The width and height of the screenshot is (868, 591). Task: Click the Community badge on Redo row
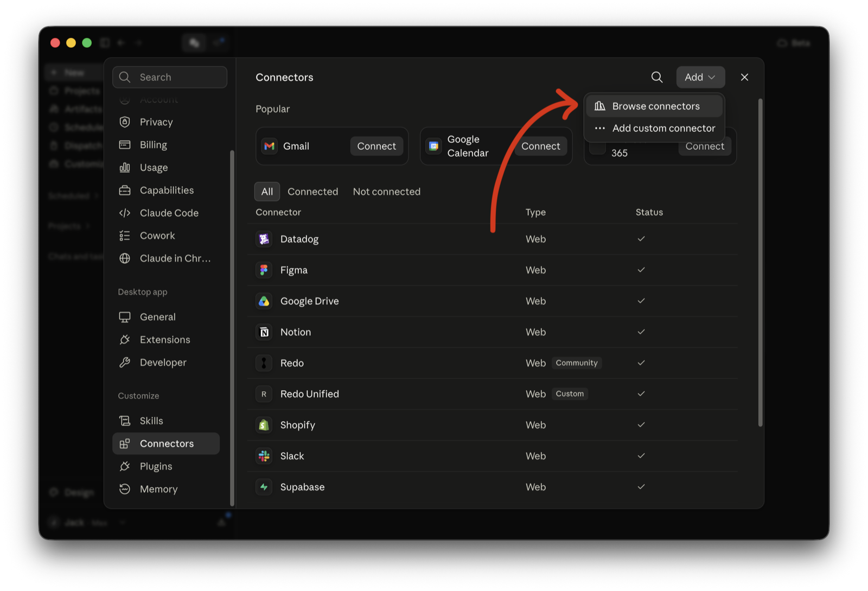(576, 363)
